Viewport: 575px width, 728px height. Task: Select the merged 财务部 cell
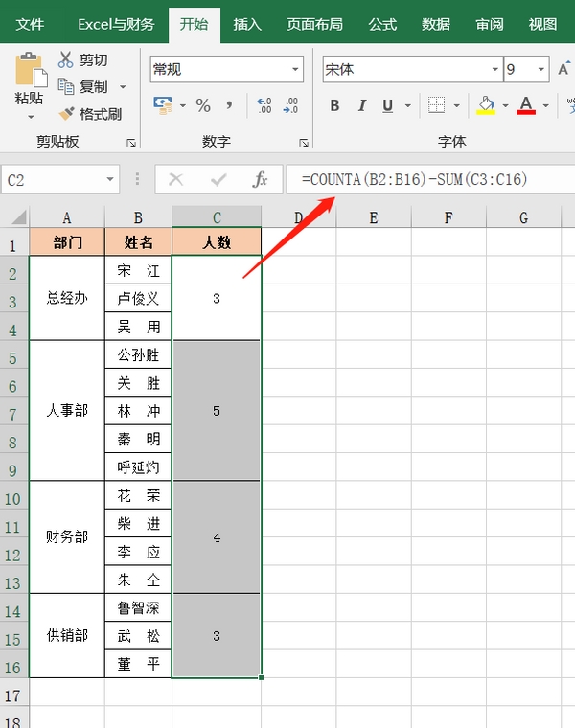click(67, 536)
